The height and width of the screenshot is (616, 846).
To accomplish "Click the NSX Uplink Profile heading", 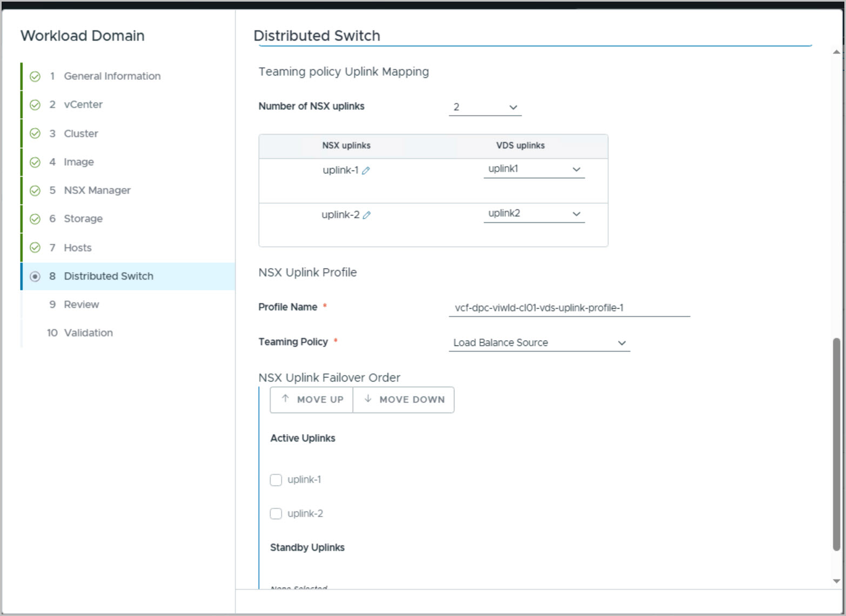I will 307,273.
